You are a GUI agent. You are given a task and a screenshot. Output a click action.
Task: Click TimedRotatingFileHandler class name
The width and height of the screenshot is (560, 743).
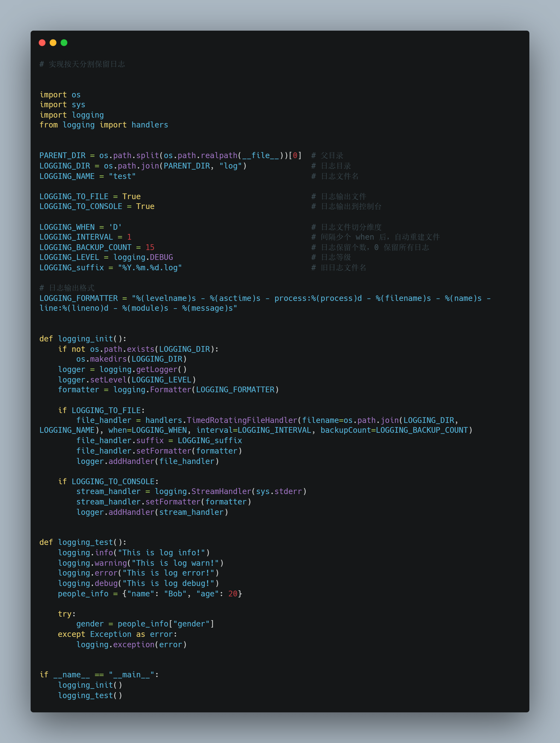(x=242, y=420)
